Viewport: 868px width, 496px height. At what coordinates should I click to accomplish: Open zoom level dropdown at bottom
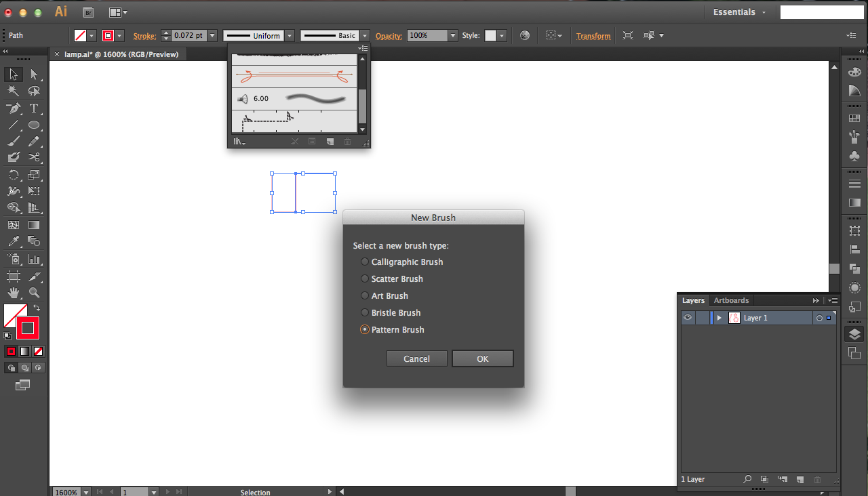tap(85, 492)
